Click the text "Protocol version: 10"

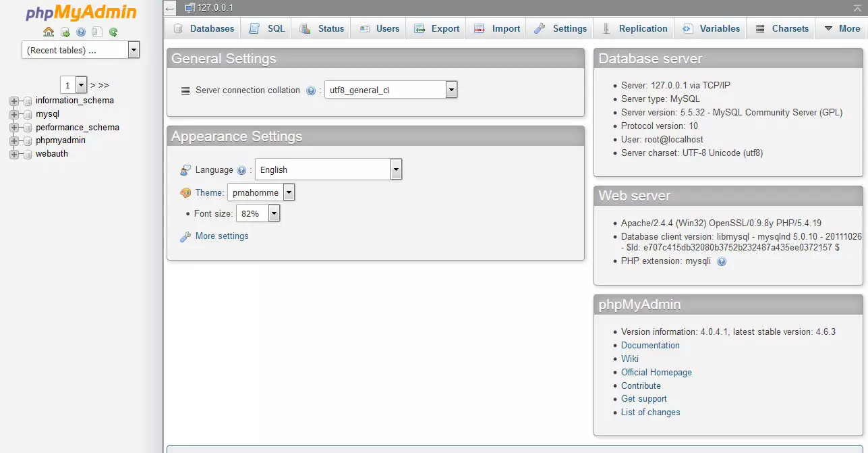point(660,126)
